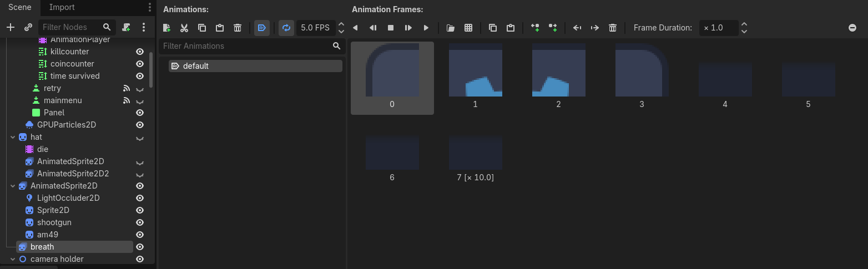This screenshot has width=868, height=269.
Task: Open the Scene tab
Action: pos(20,7)
